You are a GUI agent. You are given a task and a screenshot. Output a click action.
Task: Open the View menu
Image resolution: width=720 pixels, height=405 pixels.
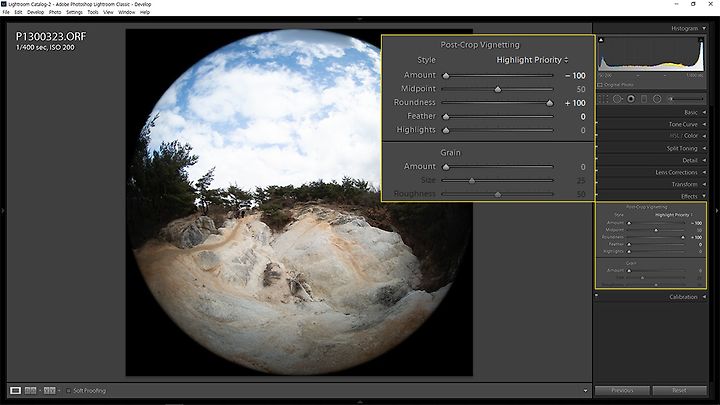coord(108,12)
